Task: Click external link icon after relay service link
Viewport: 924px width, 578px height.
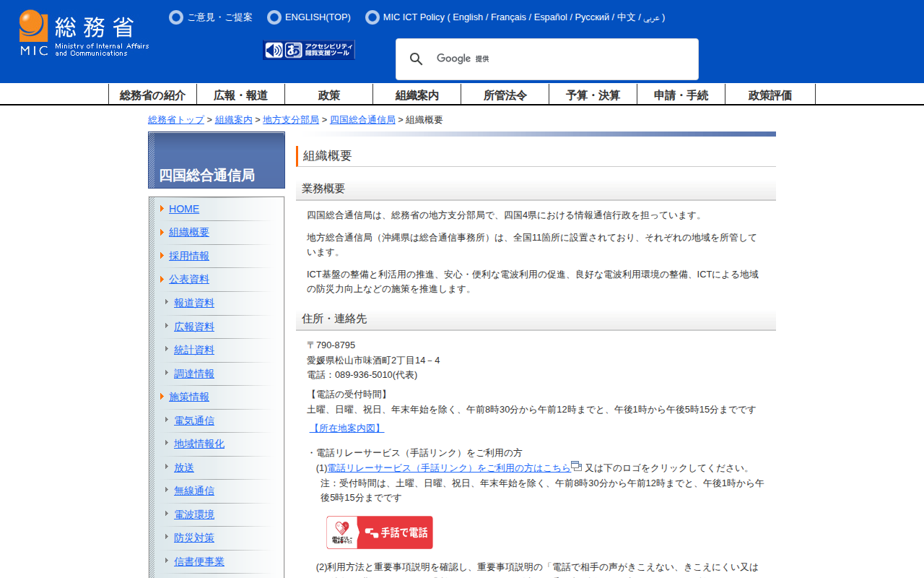Action: [576, 467]
